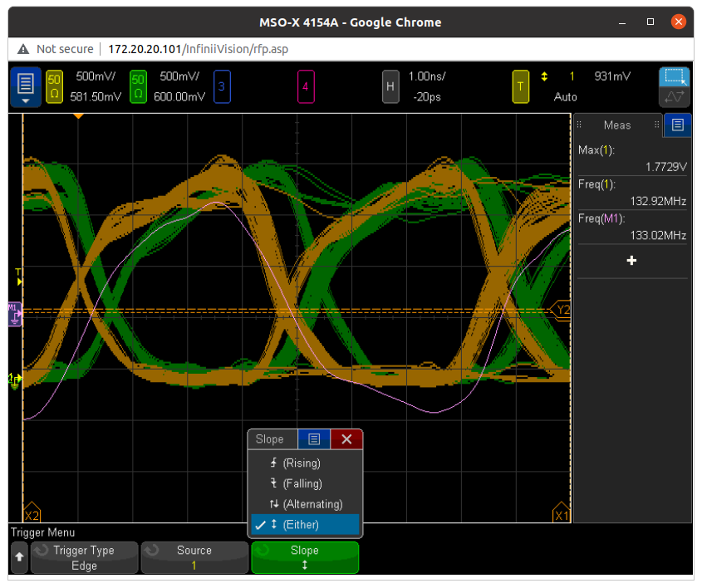This screenshot has width=702, height=588.
Task: Choose the Alternating slope option
Action: [304, 504]
